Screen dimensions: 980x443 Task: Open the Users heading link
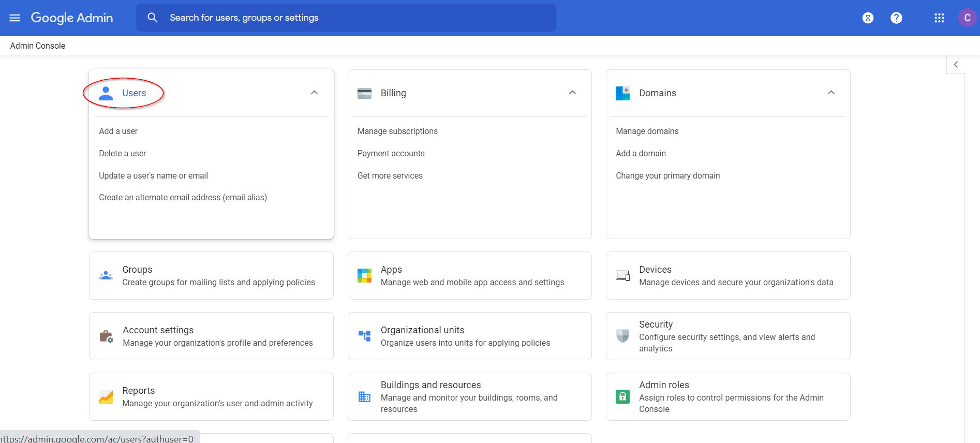point(134,93)
